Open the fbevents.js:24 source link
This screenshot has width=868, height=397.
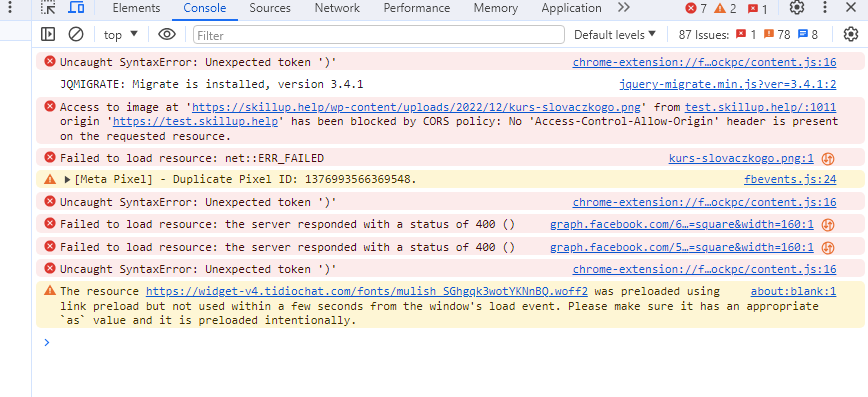[x=790, y=179]
